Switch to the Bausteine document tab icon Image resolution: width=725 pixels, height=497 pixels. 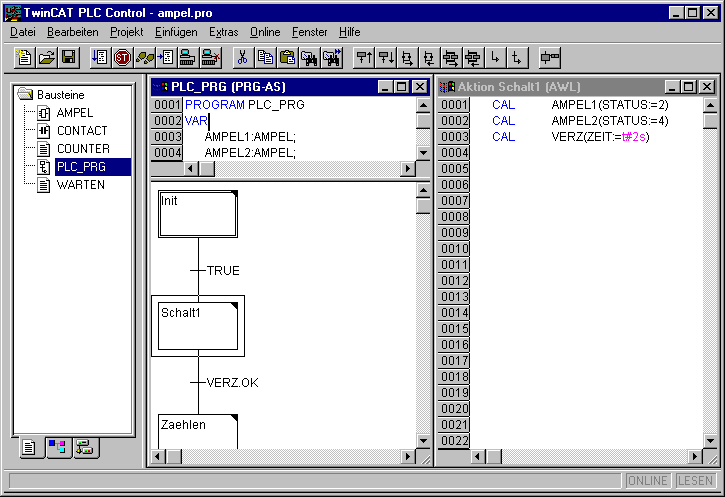(30, 448)
